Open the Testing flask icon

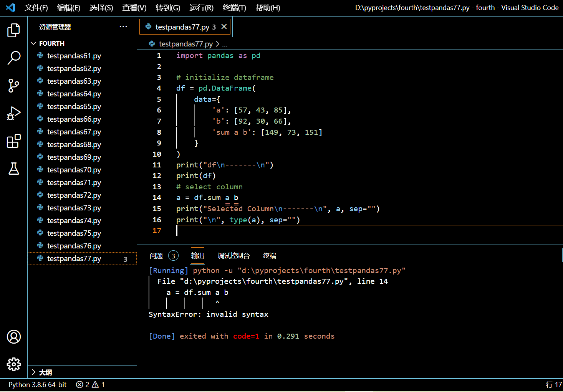(x=13, y=169)
